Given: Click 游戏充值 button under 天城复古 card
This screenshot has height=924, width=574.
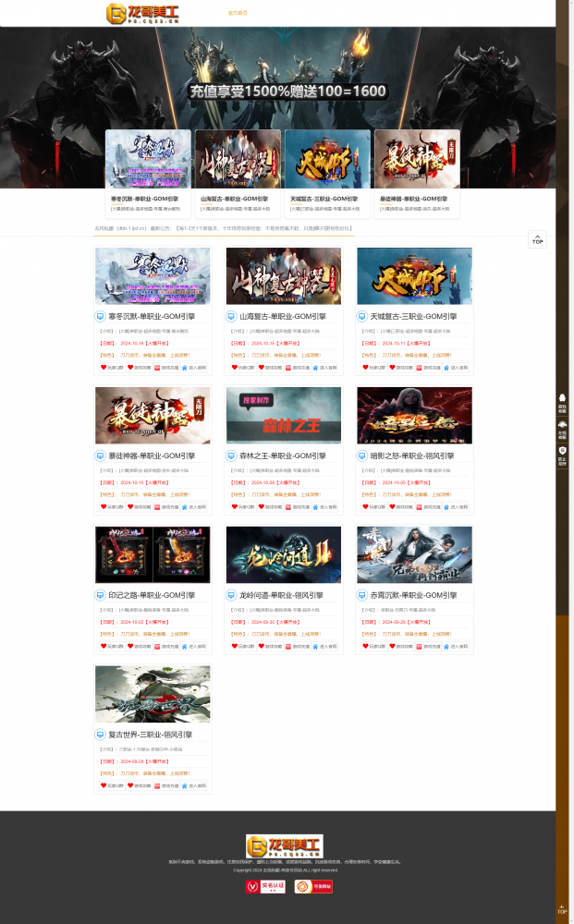Looking at the screenshot, I should coord(428,368).
